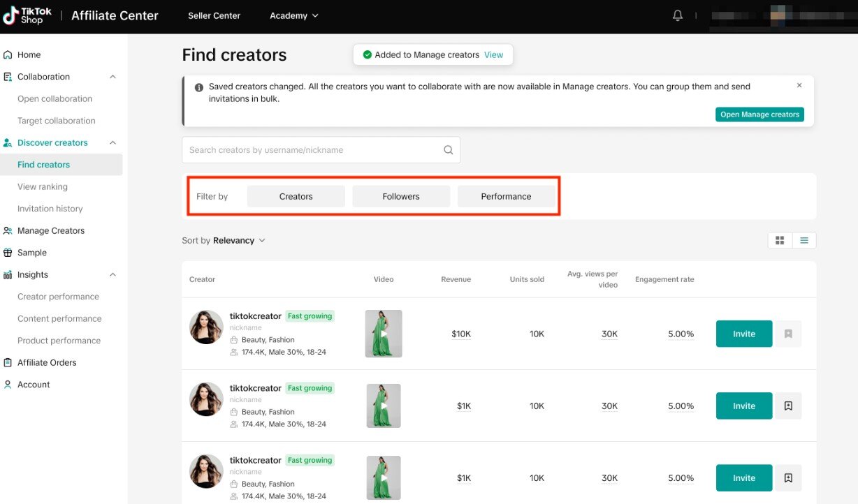Open the Creators filter dropdown
Screen dimensions: 858x504
coord(296,196)
